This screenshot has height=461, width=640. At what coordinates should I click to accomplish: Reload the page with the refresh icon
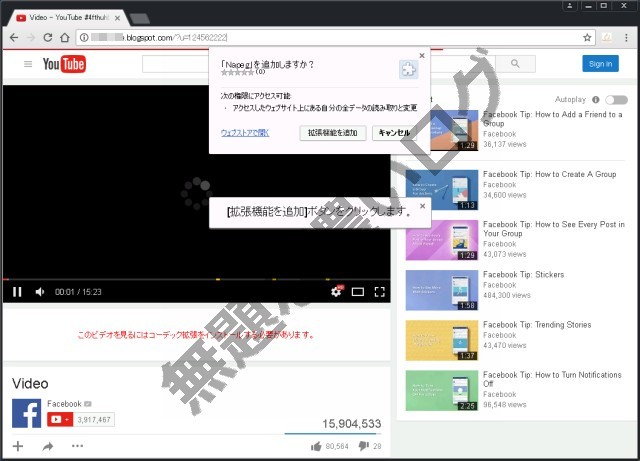[x=48, y=38]
